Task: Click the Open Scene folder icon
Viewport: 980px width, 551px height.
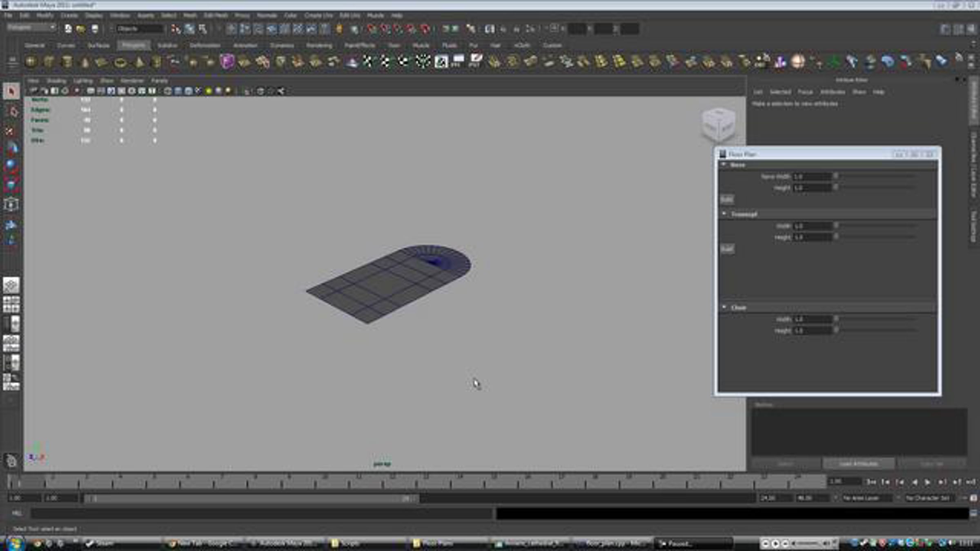Action: (81, 29)
